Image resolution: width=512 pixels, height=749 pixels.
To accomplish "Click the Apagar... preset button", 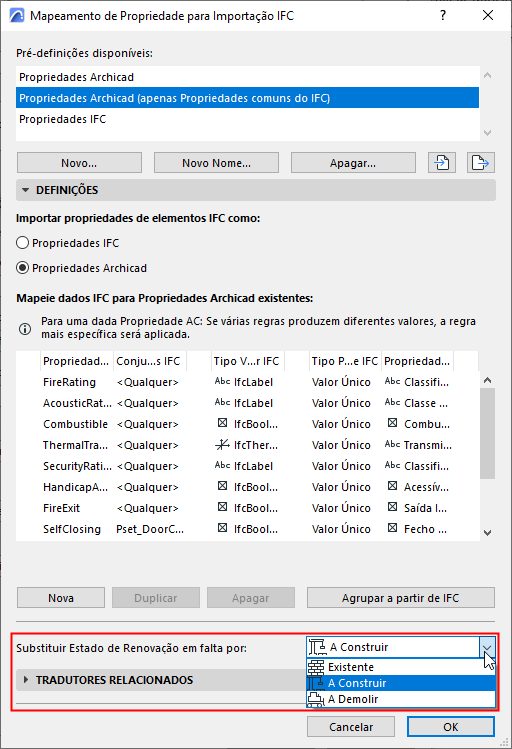I will point(353,163).
